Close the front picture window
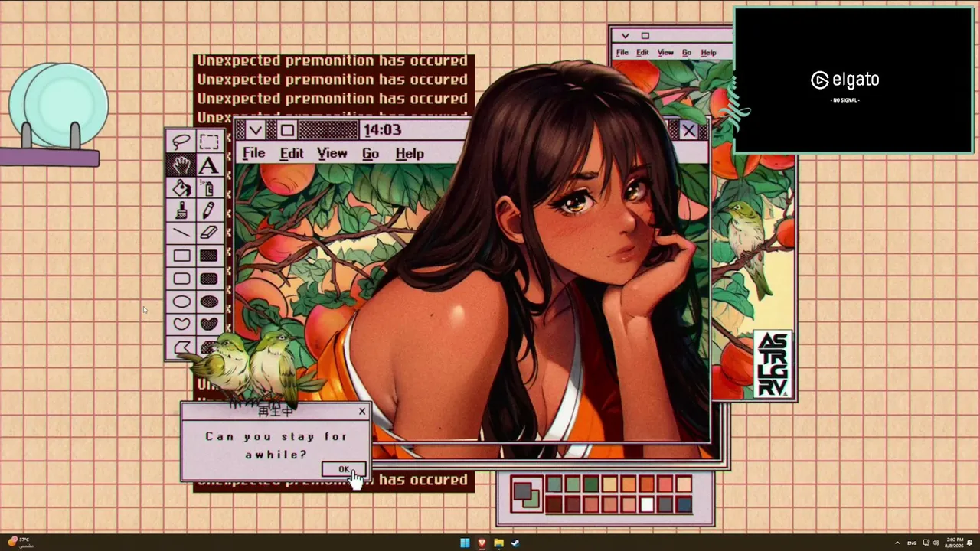Screen dimensions: 980x551 689,131
